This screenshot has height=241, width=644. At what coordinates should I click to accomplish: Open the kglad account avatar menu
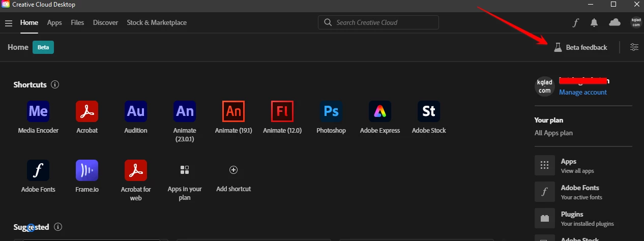636,22
